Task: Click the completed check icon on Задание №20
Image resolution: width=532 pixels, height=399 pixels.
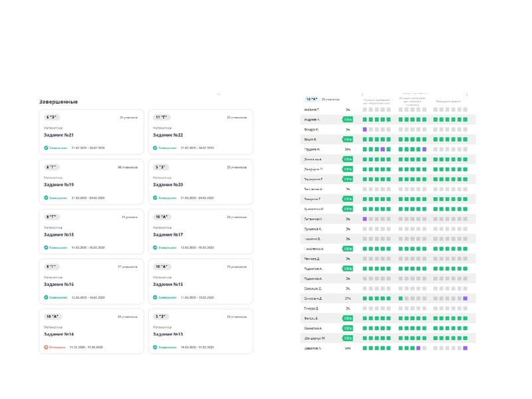Action: (x=155, y=198)
